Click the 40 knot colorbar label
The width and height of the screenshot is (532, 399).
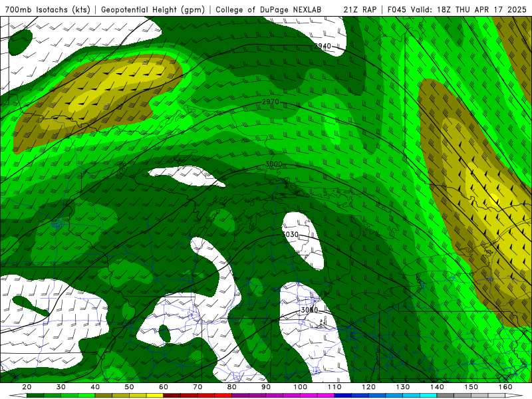(x=95, y=387)
